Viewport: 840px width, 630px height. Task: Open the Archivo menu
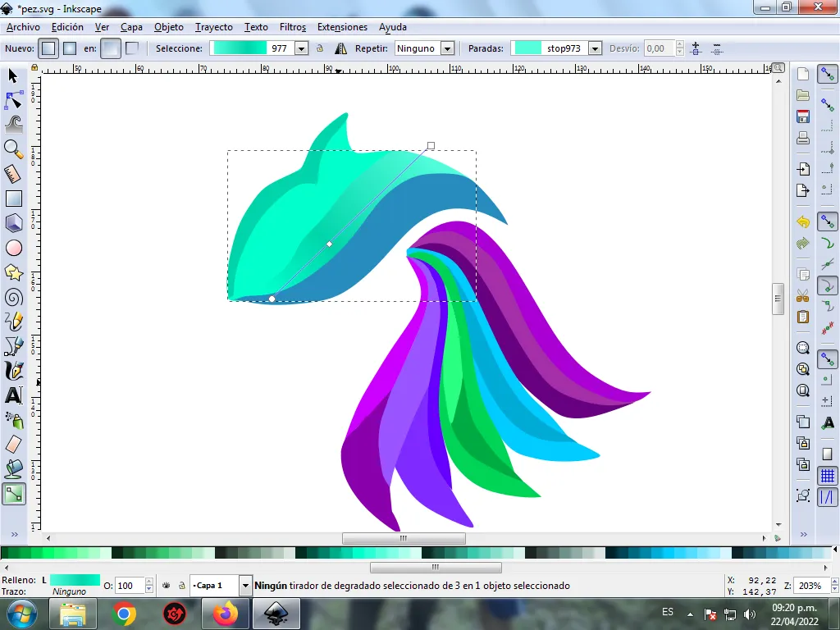click(23, 27)
